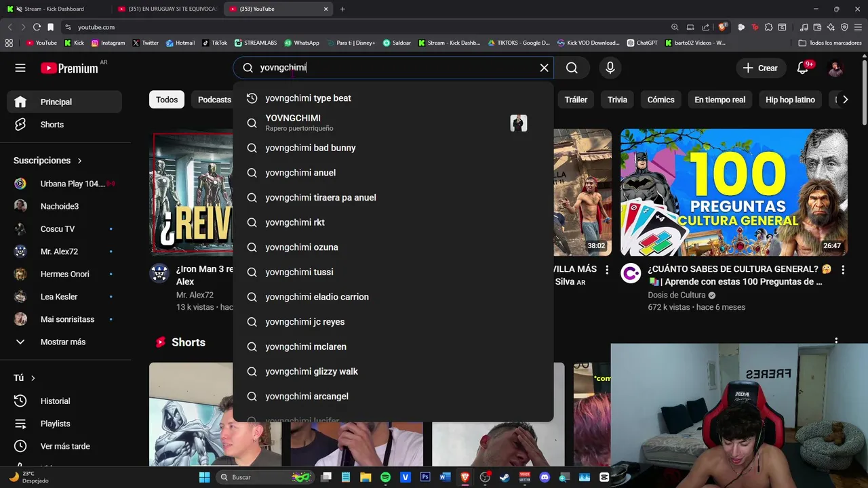868x488 pixels.
Task: Expand the Suscripciones section chevron
Action: [x=79, y=161]
